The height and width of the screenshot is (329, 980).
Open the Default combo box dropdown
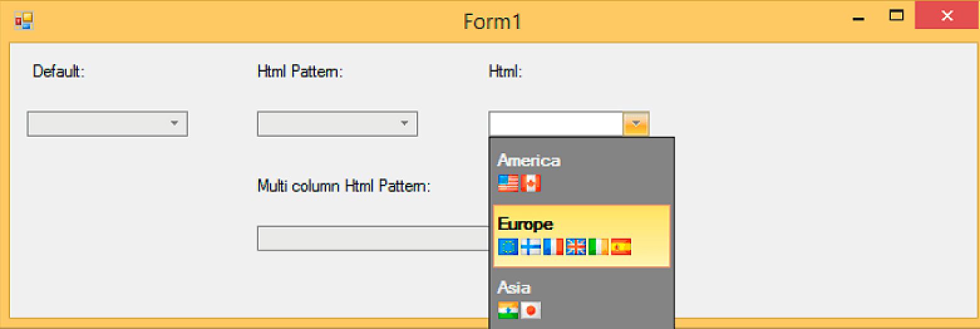pos(174,124)
